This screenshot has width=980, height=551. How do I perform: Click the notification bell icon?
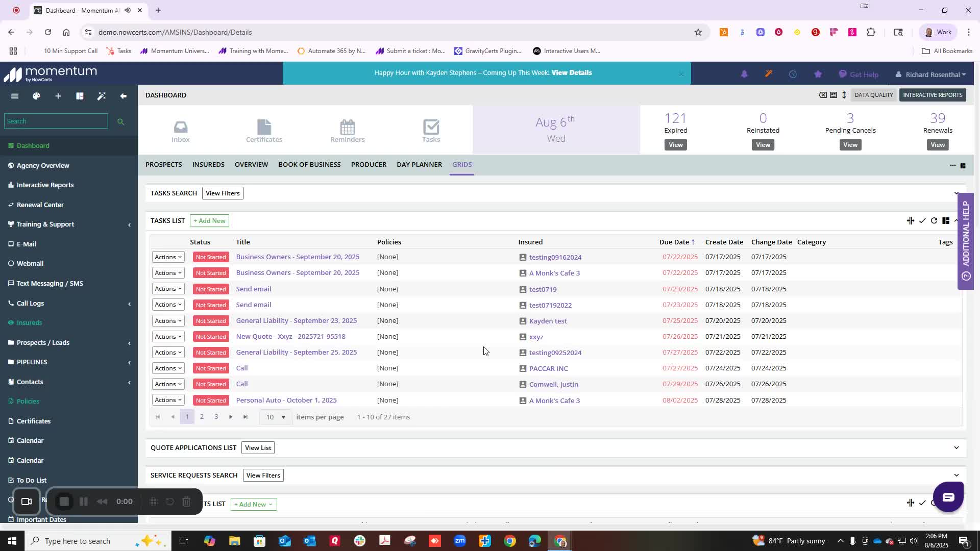pos(744,74)
